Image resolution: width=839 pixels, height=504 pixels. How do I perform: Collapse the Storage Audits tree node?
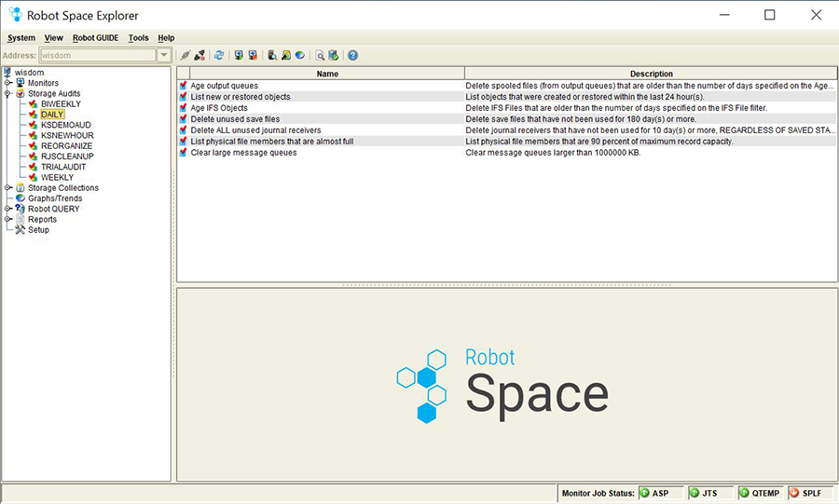pos(8,93)
